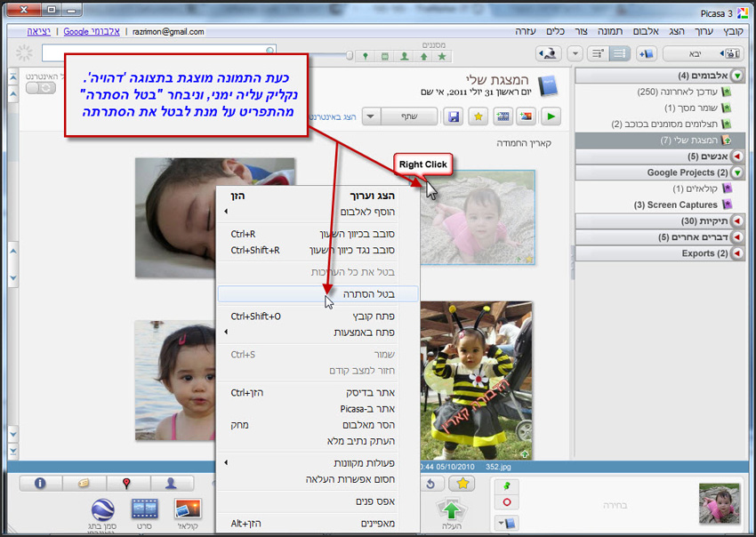
Task: Toggle the uploaded photos filter arrow
Action: click(x=423, y=56)
